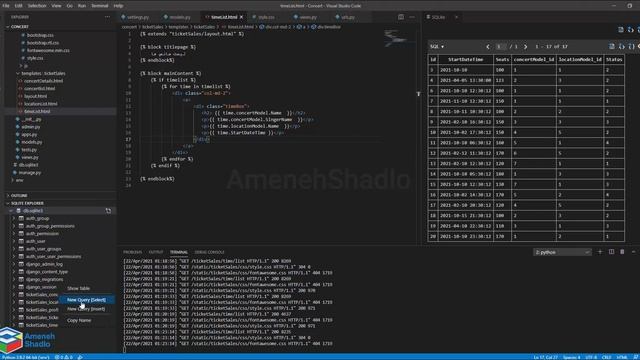The image size is (640, 360).
Task: Click the Status column header
Action: (614, 59)
